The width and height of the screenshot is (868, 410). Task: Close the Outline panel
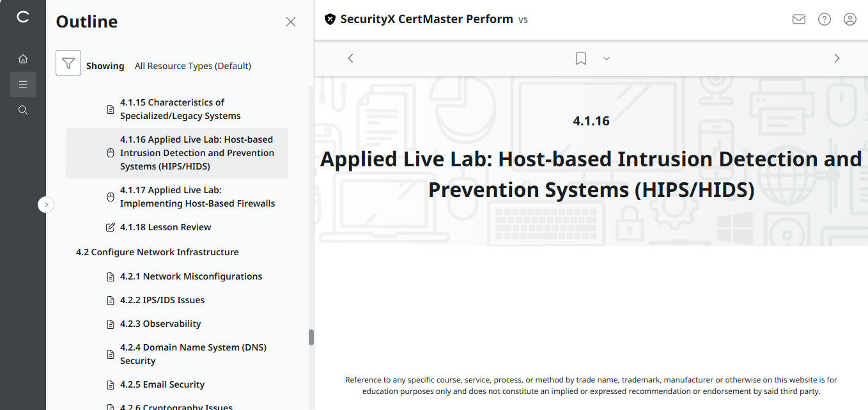pos(290,21)
